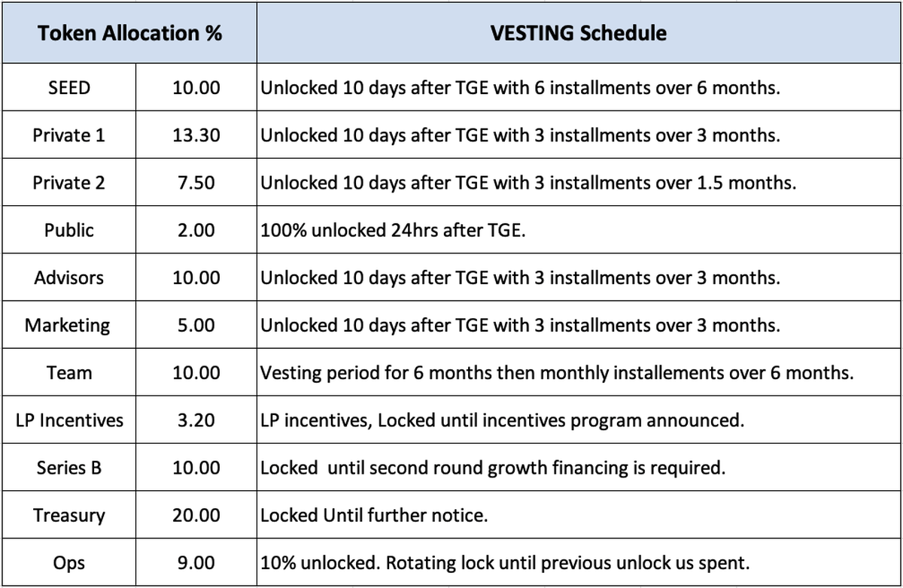Screen dimensions: 903x588
Task: Select the Ops allocation value 9.00
Action: (196, 562)
